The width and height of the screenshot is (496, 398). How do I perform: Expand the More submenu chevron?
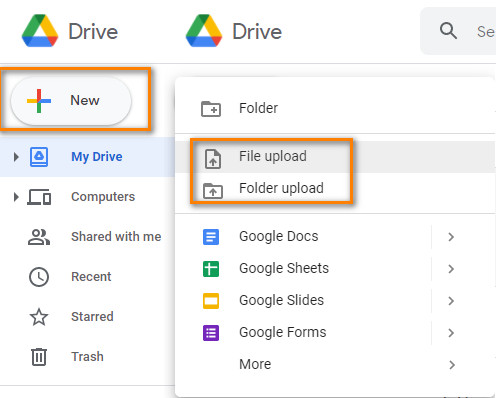pos(452,365)
